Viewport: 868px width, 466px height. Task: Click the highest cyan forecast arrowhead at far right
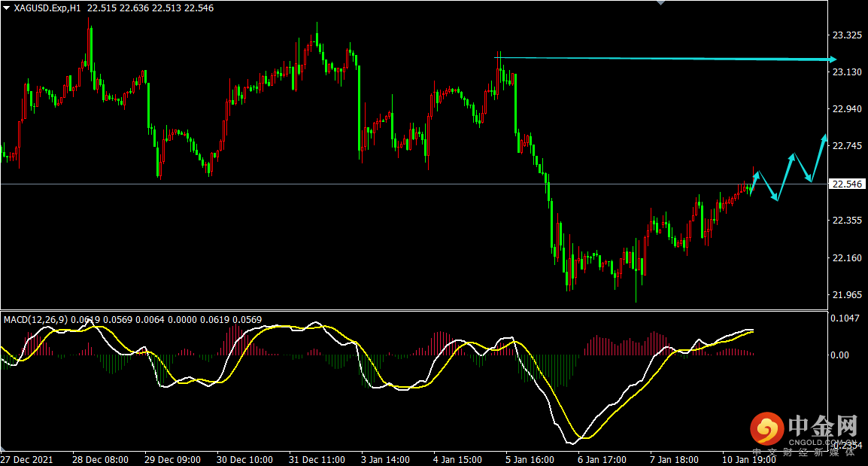[x=824, y=137]
